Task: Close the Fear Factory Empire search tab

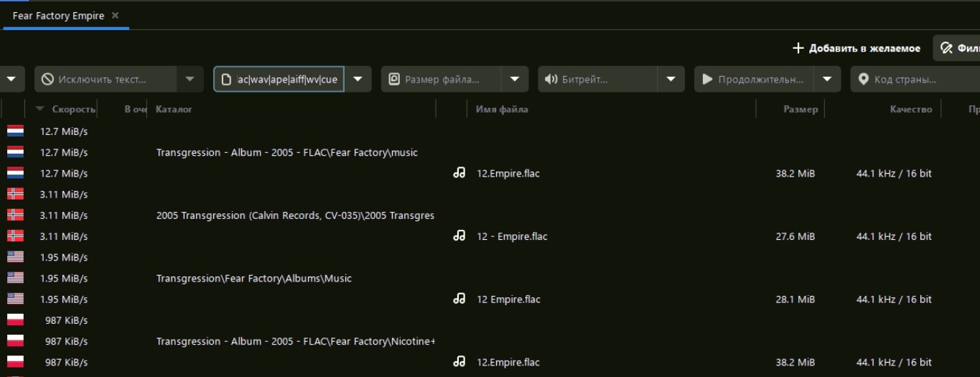Action: [x=116, y=15]
